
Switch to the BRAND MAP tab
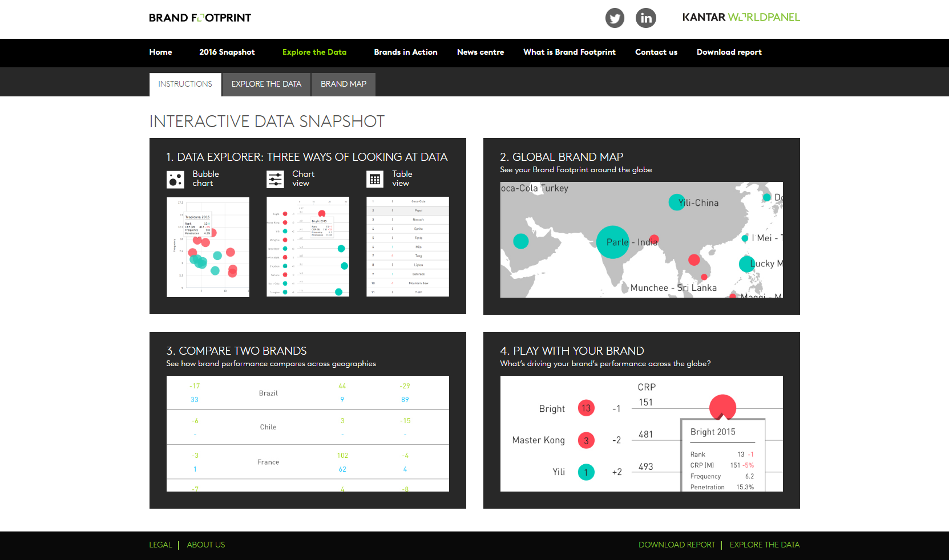coord(344,84)
